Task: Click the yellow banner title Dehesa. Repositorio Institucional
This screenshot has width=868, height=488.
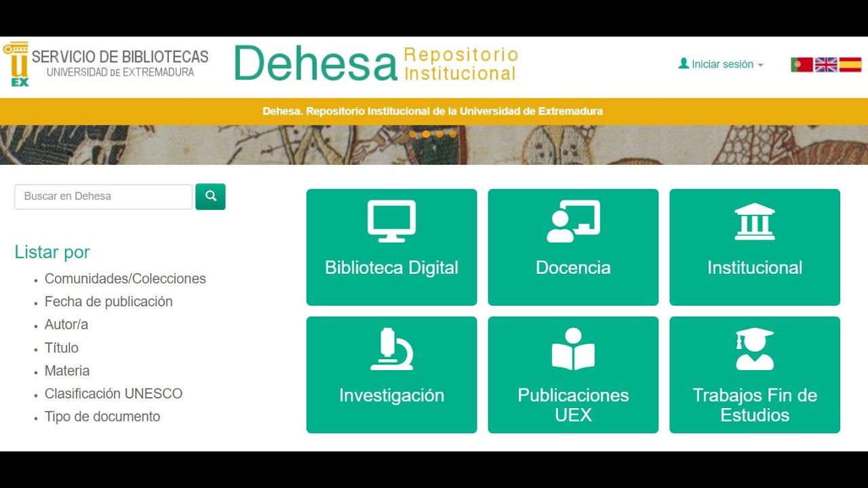Action: pyautogui.click(x=433, y=111)
